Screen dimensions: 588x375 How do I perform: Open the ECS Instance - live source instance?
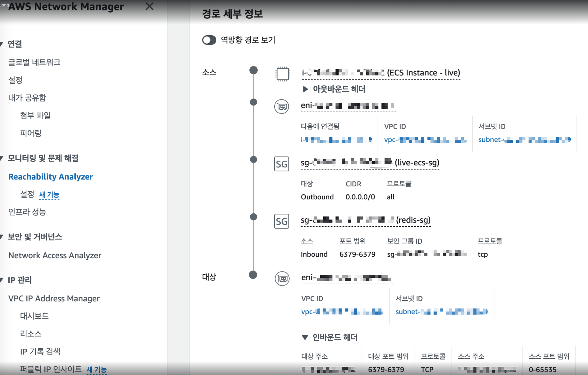(381, 73)
